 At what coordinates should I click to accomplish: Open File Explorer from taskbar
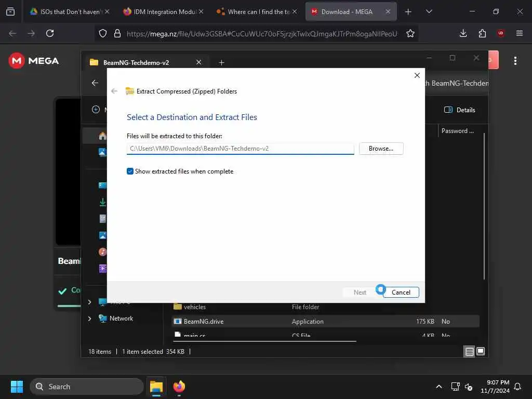pyautogui.click(x=156, y=387)
